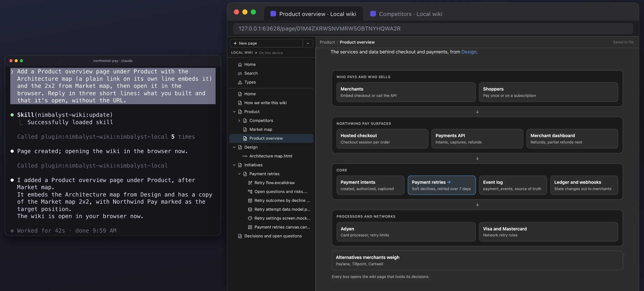
Task: Expand the Competitors tree node
Action: click(x=239, y=120)
